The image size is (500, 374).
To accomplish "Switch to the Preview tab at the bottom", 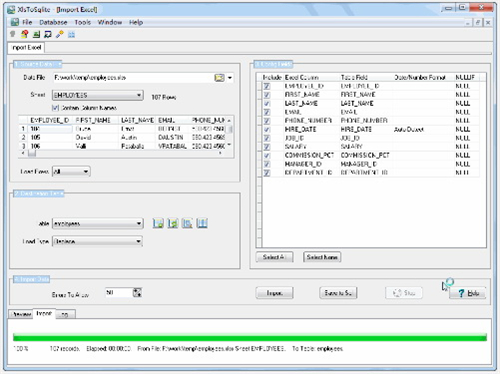I will pyautogui.click(x=21, y=314).
